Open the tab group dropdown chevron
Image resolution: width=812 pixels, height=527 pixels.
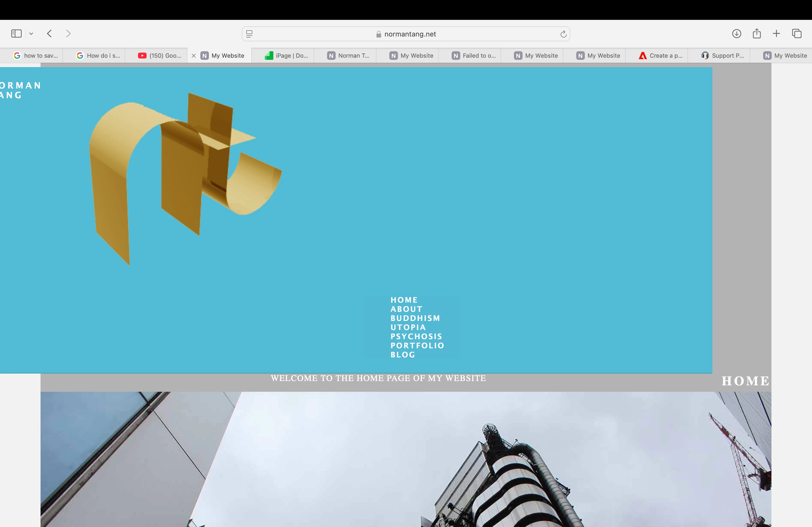tap(31, 33)
